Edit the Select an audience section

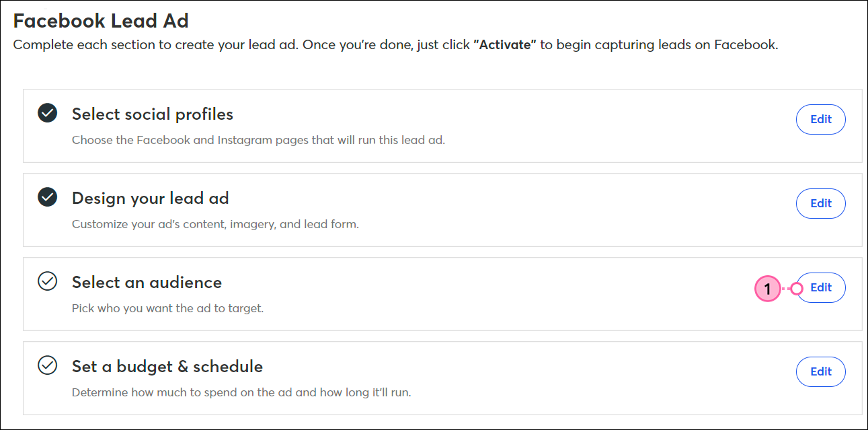tap(821, 287)
